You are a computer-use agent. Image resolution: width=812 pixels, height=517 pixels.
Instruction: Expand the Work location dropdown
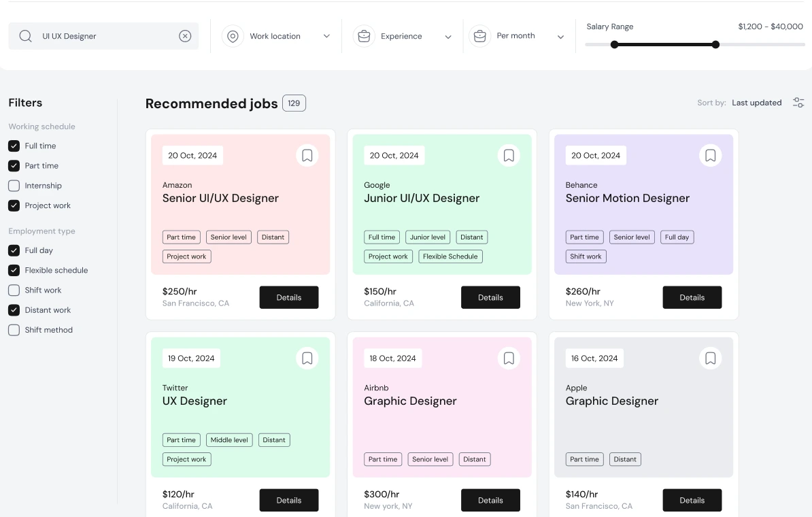(x=276, y=36)
